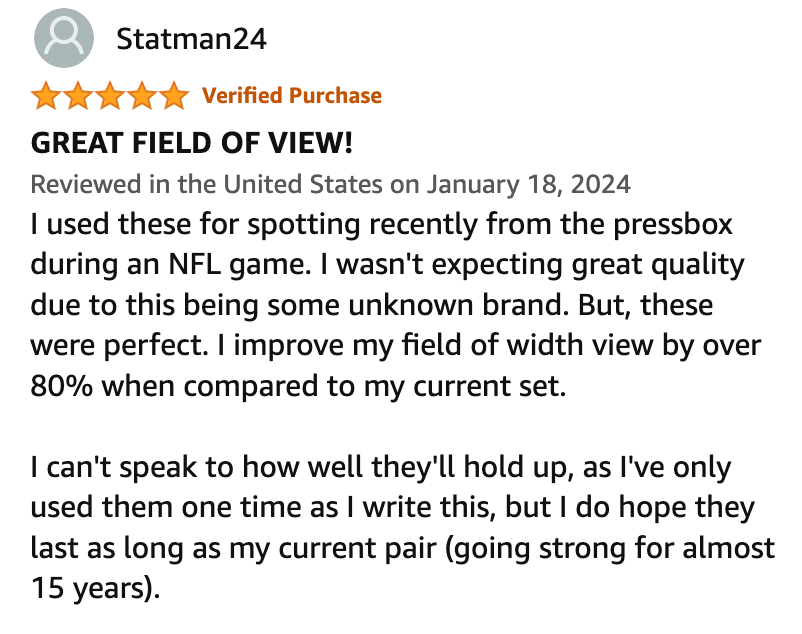The image size is (802, 634).
Task: Click the fifth orange rating star
Action: (174, 96)
